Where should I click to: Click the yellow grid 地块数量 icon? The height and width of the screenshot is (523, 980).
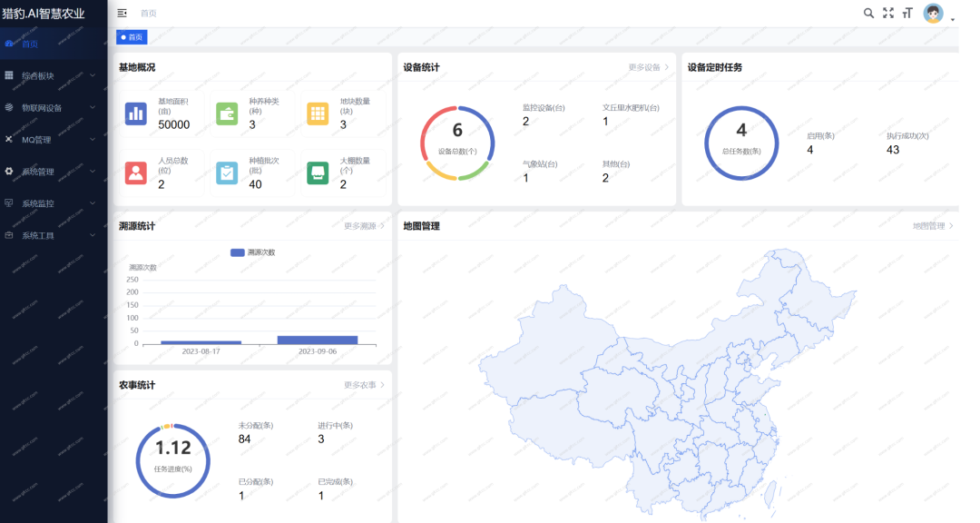[318, 113]
